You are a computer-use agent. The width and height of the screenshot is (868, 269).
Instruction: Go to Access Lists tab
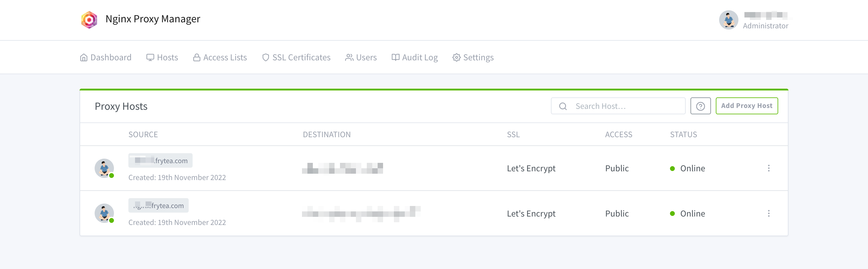pyautogui.click(x=220, y=58)
